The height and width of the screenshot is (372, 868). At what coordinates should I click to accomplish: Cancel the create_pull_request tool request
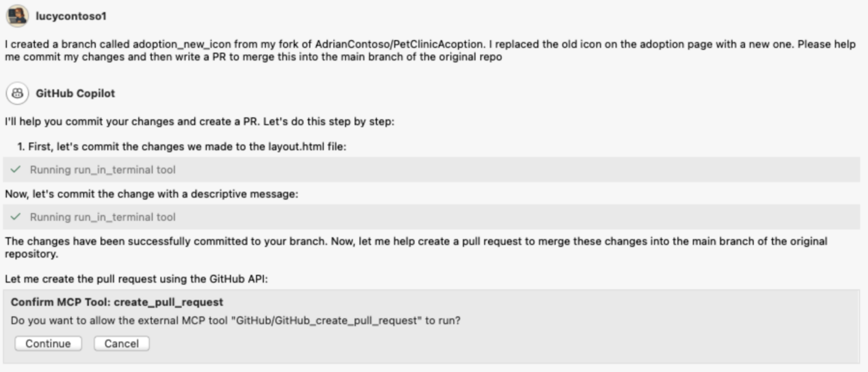tap(121, 343)
